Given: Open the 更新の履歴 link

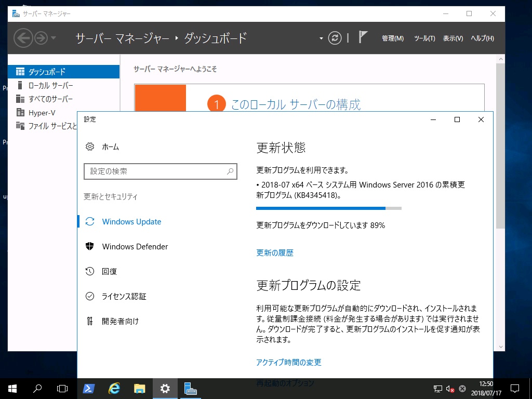Looking at the screenshot, I should tap(275, 253).
